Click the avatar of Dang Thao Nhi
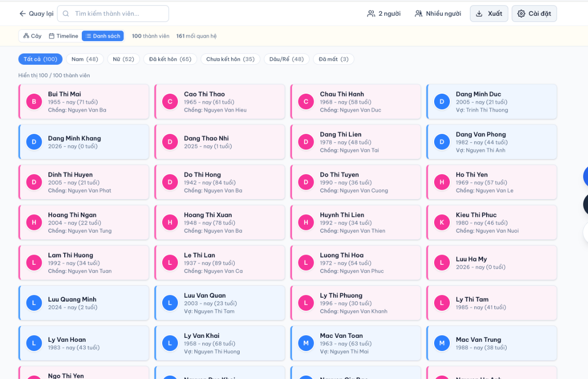 (170, 142)
